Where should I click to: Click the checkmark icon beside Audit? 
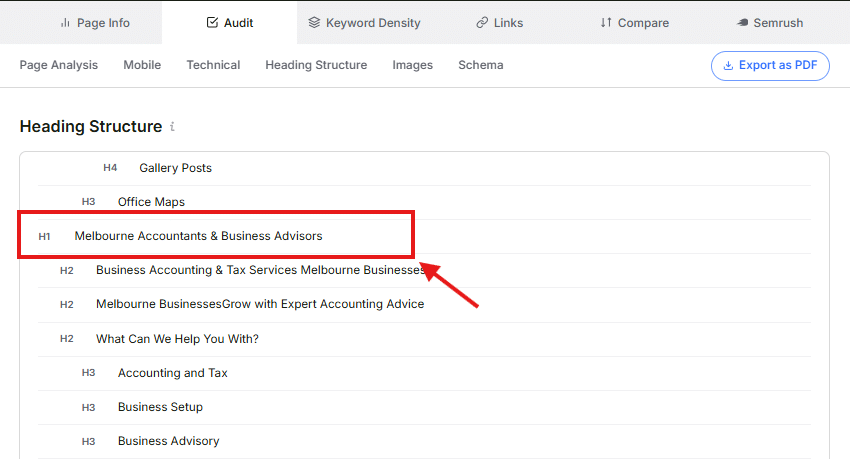(x=212, y=22)
